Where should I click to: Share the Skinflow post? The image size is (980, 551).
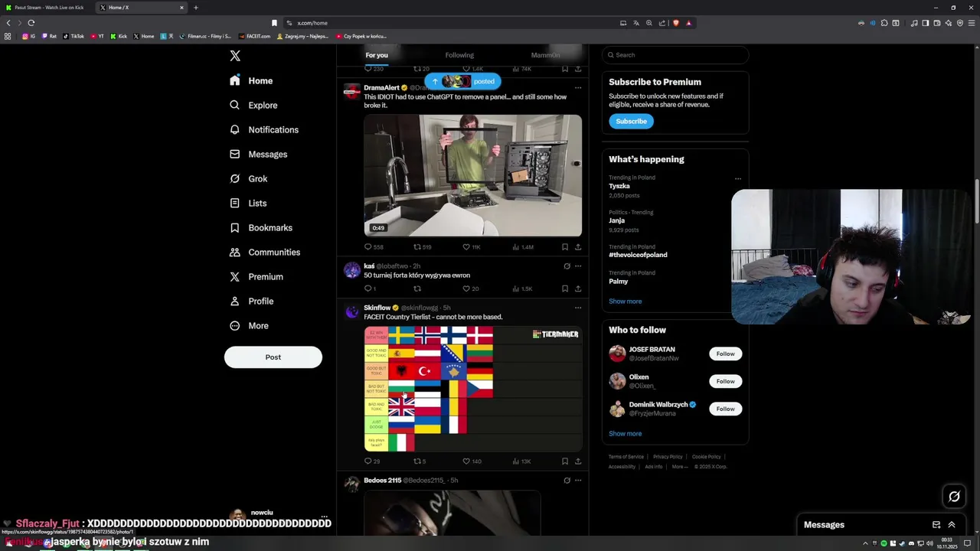(x=577, y=461)
